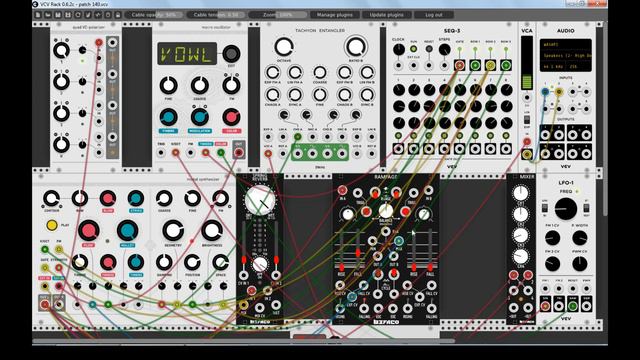Revert the patch using the toolbar icon
The image size is (640, 360).
click(x=78, y=15)
